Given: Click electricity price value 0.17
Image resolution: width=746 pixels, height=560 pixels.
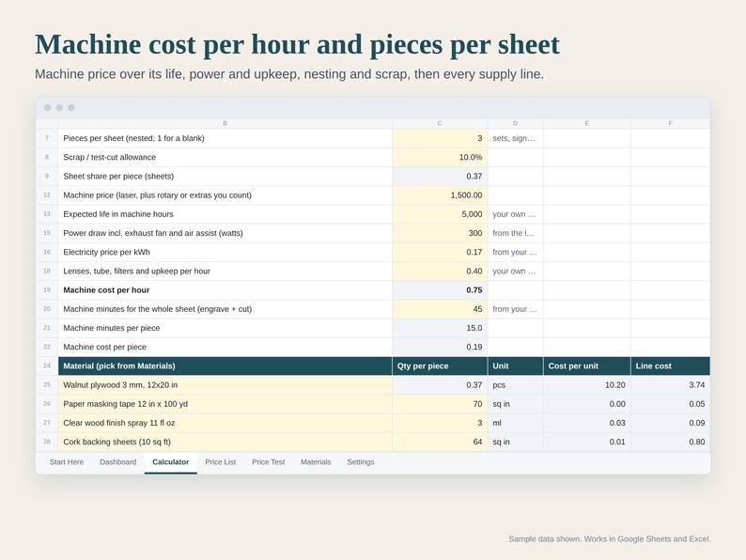Looking at the screenshot, I should pyautogui.click(x=440, y=252).
